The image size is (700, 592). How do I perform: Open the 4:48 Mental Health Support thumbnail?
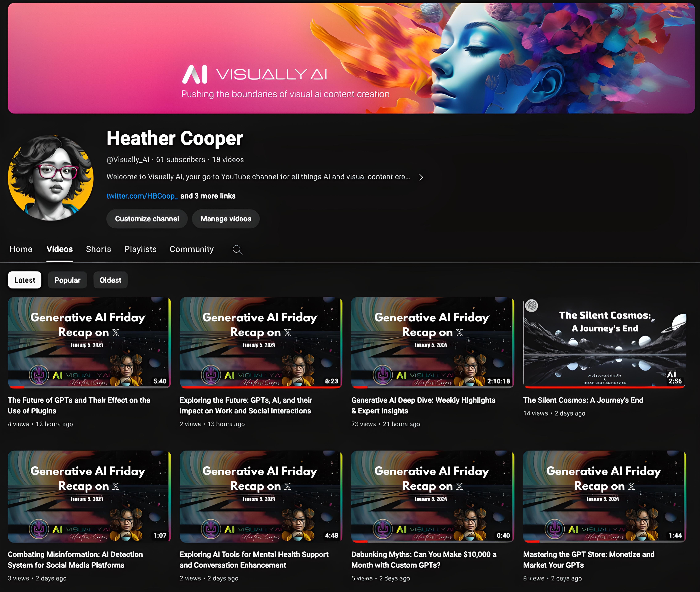tap(261, 496)
